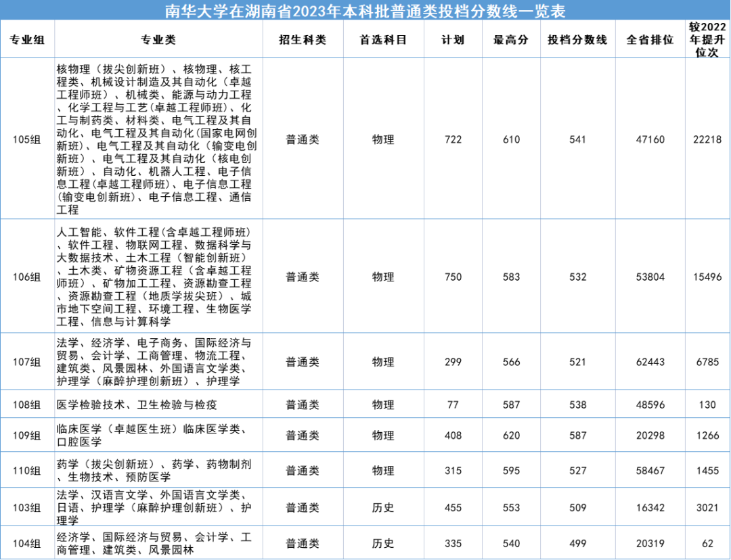Click the 物理 subject cell for 109组
Screen dimensions: 731x560
pyautogui.click(x=384, y=436)
